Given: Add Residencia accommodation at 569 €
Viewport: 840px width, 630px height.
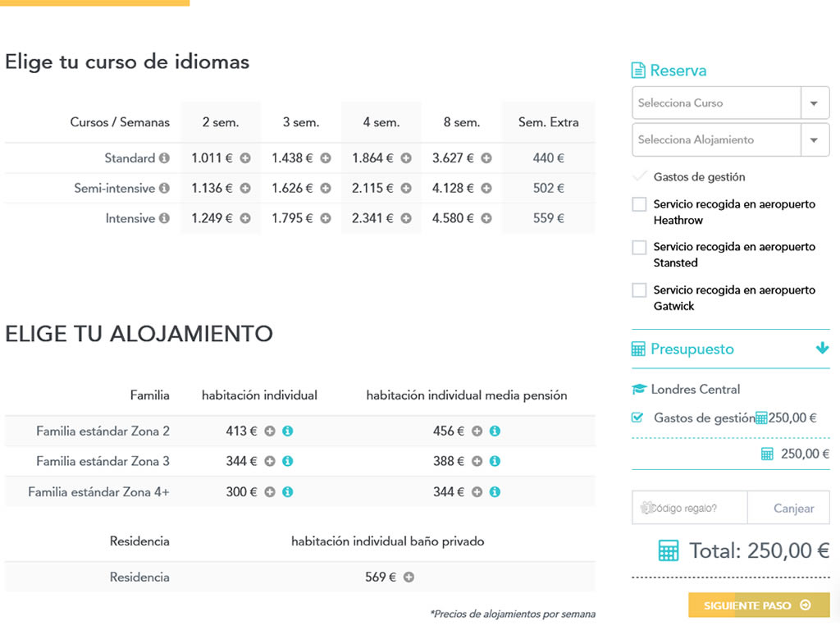Looking at the screenshot, I should tap(409, 577).
